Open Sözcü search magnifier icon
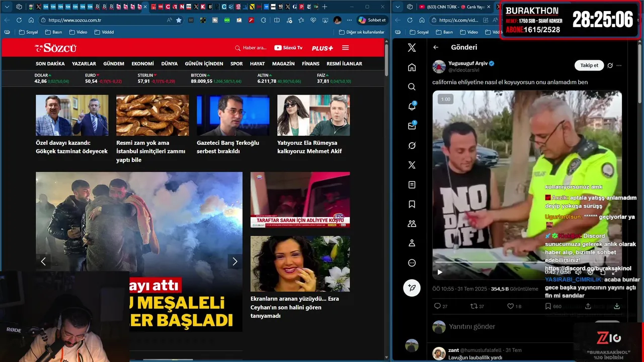This screenshot has width=644, height=362. pos(237,48)
